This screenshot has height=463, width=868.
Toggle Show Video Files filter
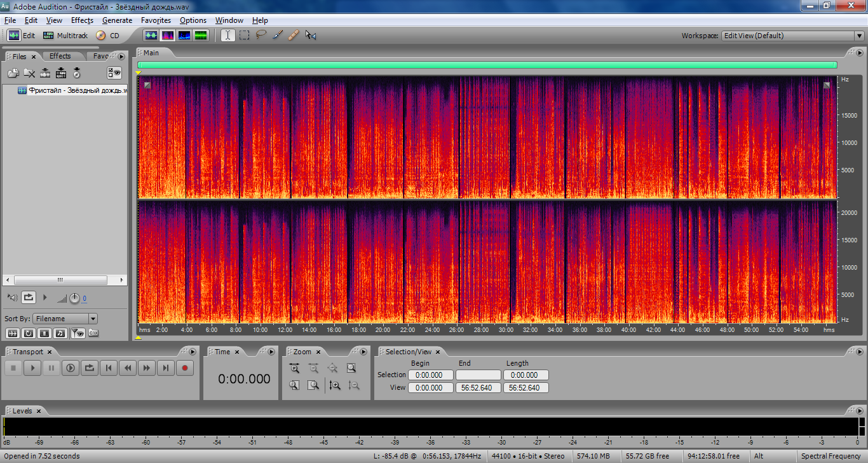click(x=44, y=333)
